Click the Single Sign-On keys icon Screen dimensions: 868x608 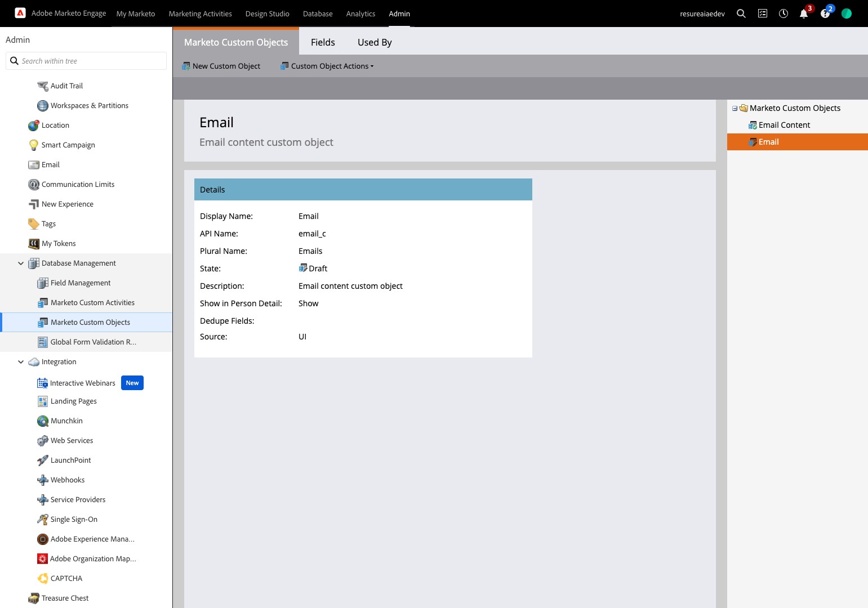coord(43,520)
